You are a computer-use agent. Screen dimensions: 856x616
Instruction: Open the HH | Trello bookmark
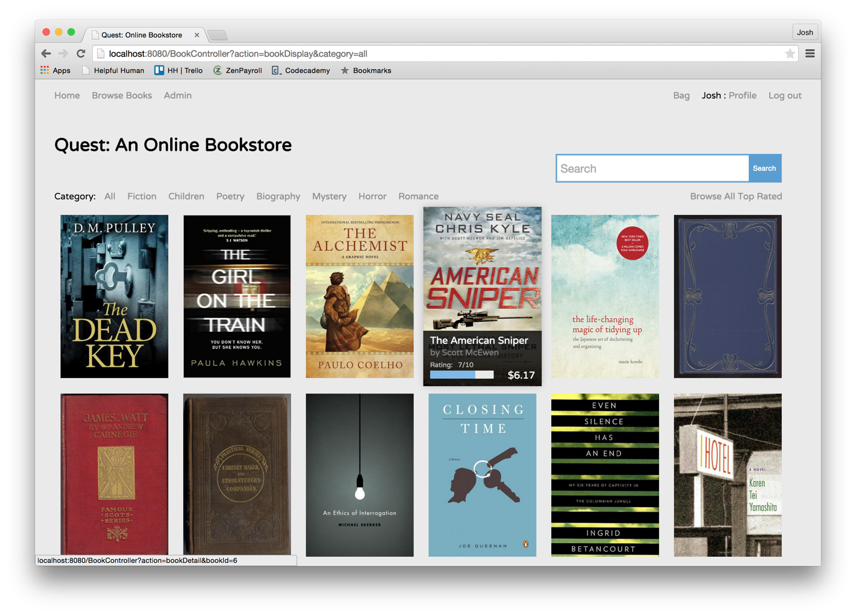pos(179,70)
